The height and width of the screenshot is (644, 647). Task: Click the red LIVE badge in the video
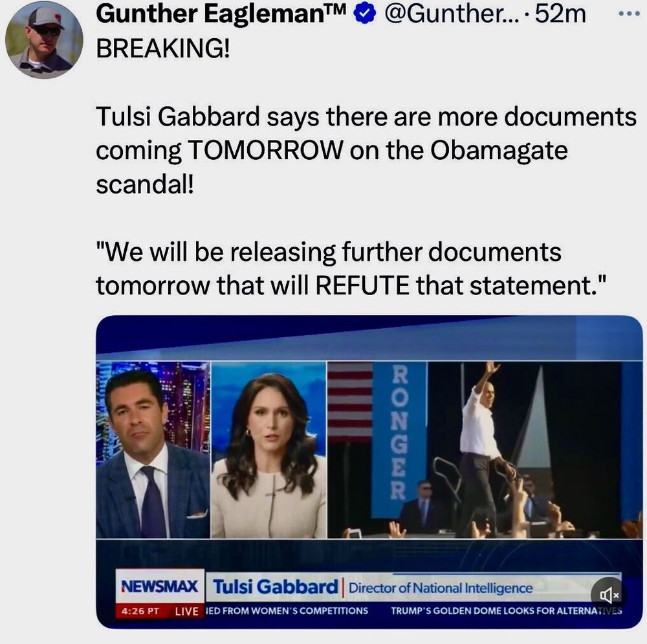[x=186, y=611]
